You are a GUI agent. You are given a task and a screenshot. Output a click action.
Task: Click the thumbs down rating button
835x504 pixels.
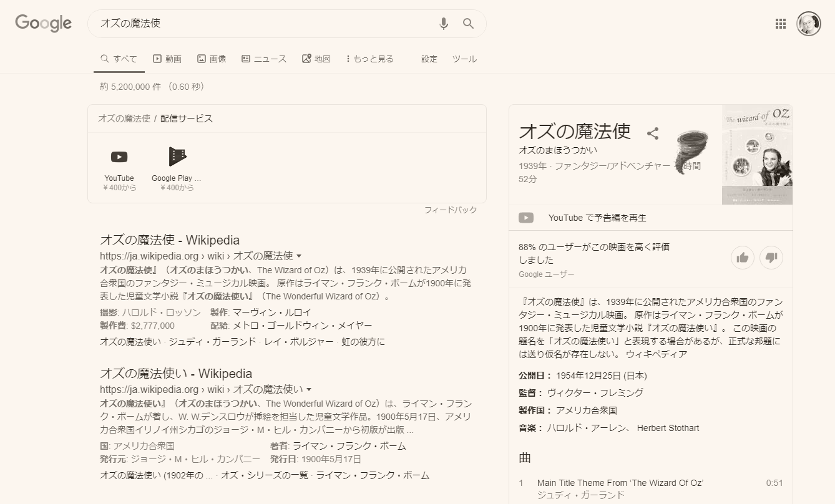771,257
